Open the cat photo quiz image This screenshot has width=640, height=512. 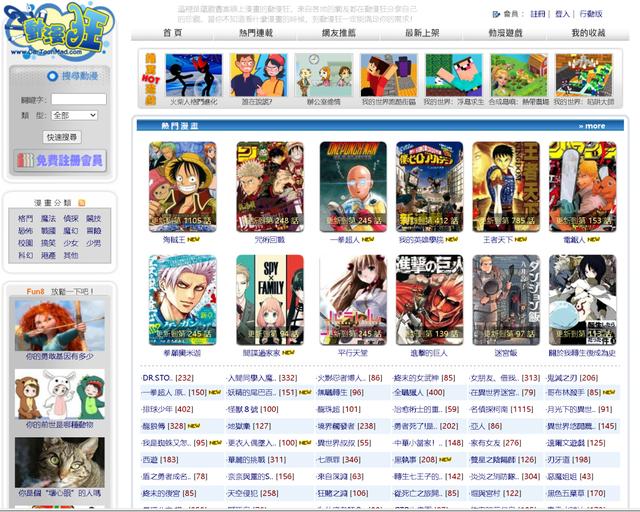pos(60,463)
